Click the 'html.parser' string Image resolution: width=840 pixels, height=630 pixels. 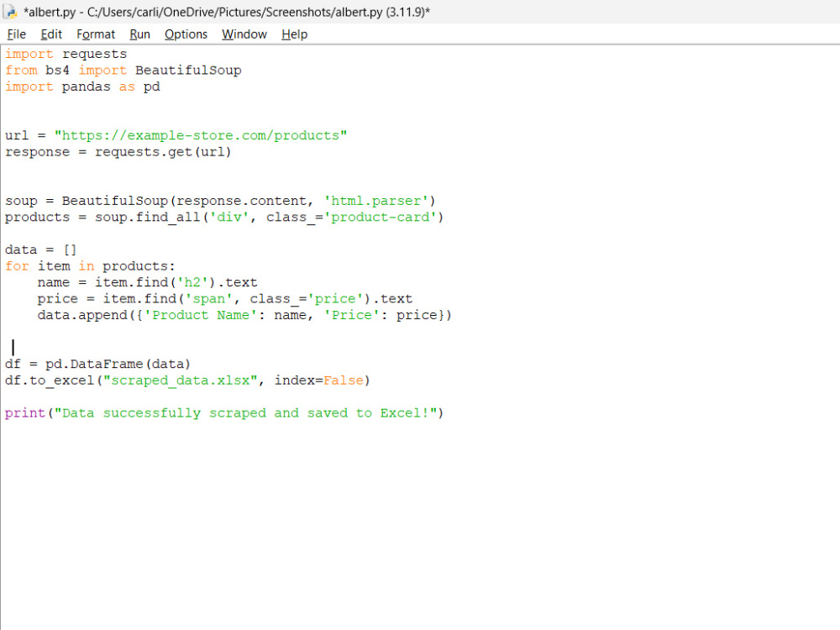(x=375, y=201)
